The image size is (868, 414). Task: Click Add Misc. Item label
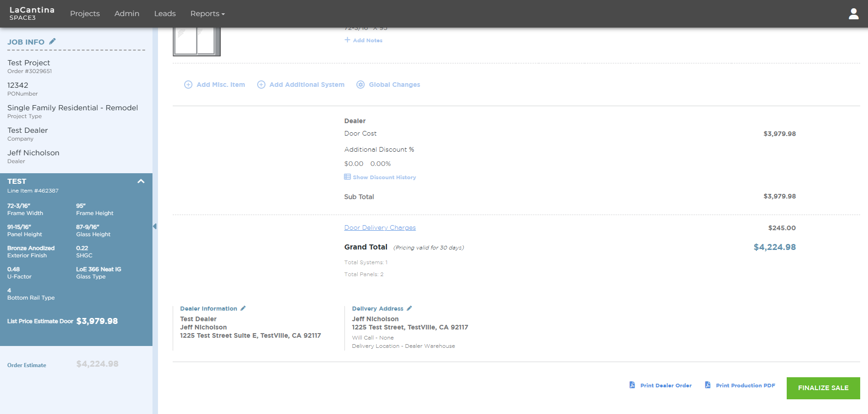click(221, 85)
